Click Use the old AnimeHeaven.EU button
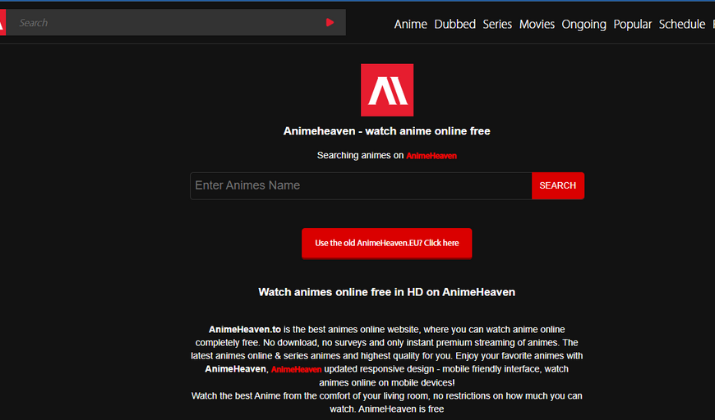The height and width of the screenshot is (420, 715). (x=387, y=243)
